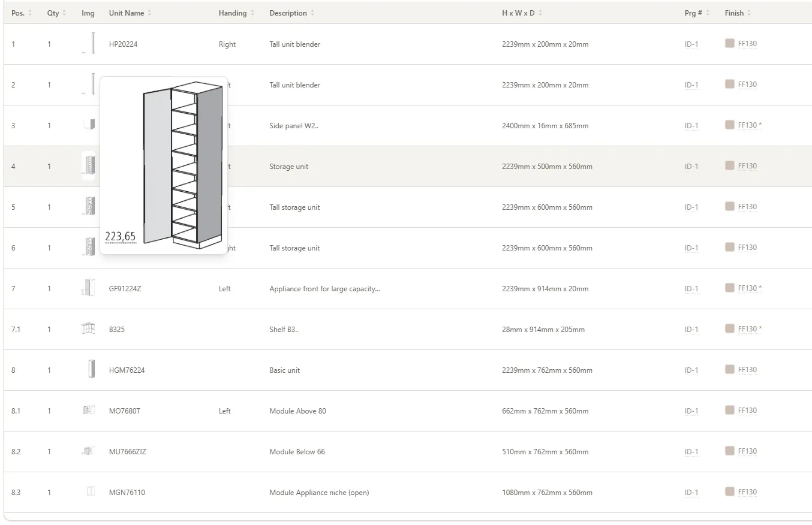This screenshot has height=525, width=812.
Task: Click the Handing column sort arrows
Action: pos(252,13)
